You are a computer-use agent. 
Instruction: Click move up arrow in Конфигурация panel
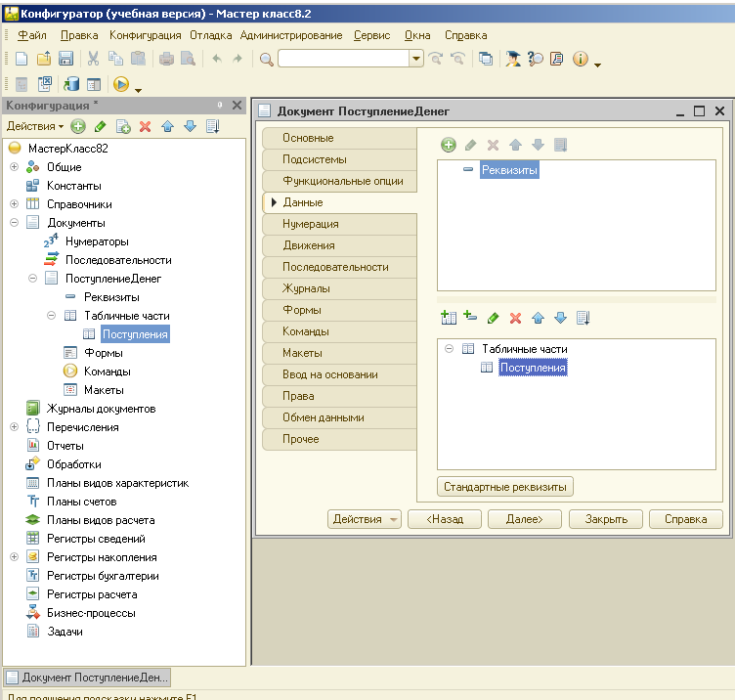pos(168,126)
